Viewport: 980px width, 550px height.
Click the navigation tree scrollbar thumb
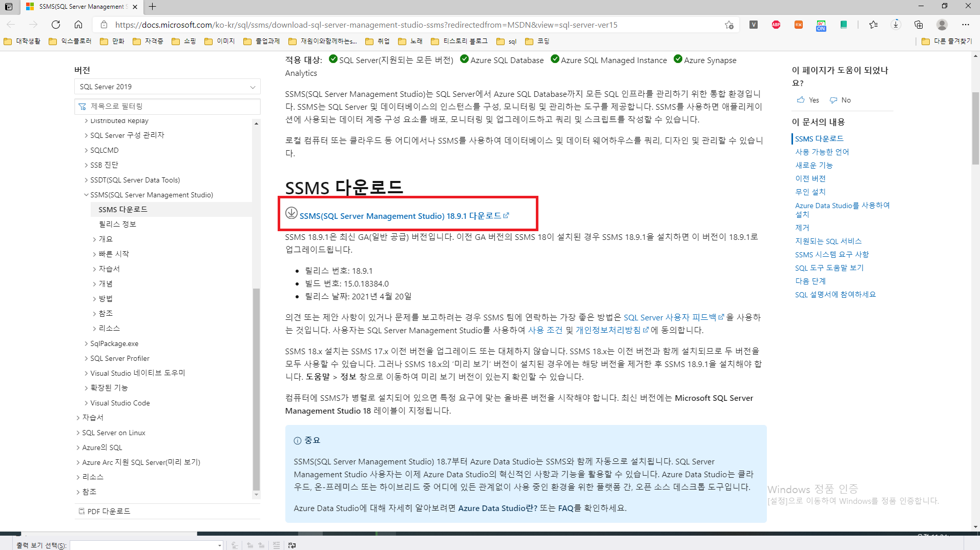click(256, 390)
